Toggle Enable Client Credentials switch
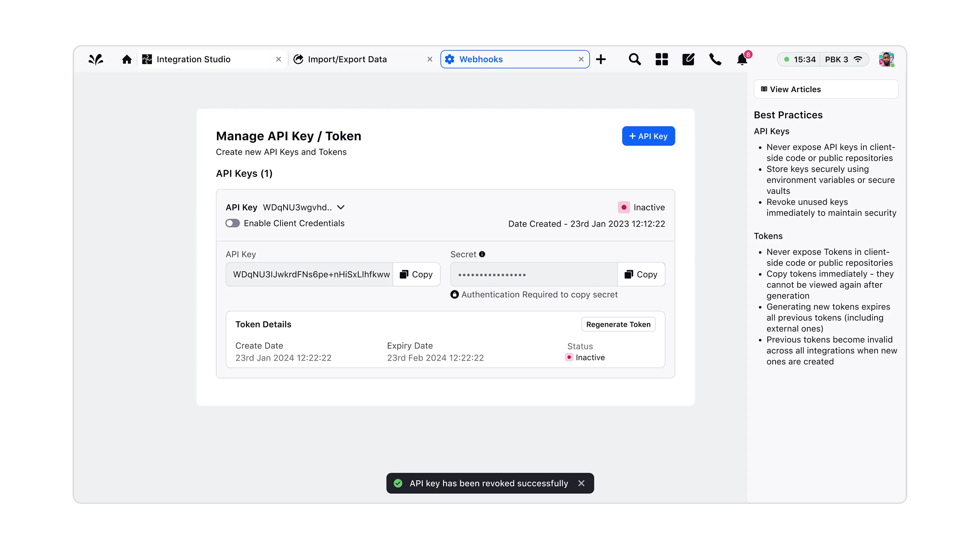This screenshot has height=549, width=980. pyautogui.click(x=232, y=223)
